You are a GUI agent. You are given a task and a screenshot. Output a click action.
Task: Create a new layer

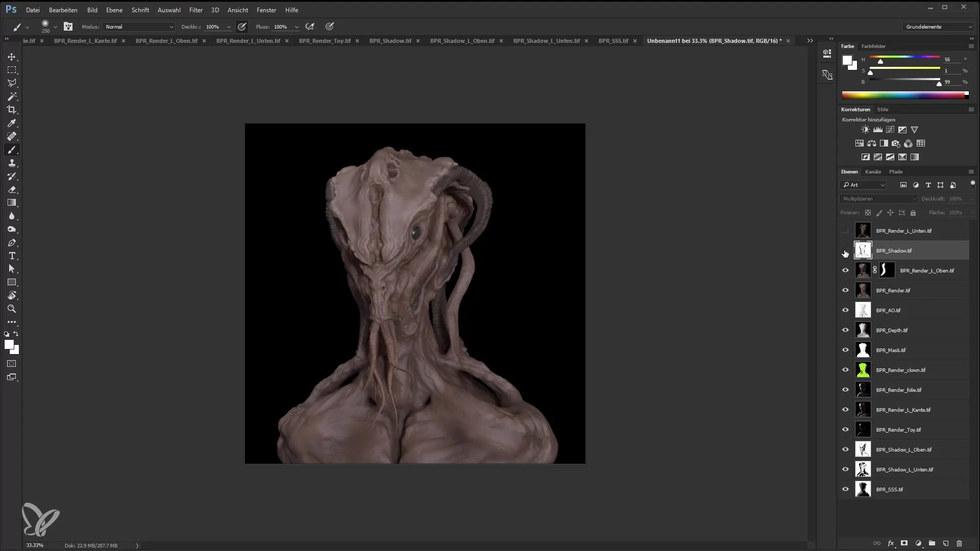coord(945,543)
